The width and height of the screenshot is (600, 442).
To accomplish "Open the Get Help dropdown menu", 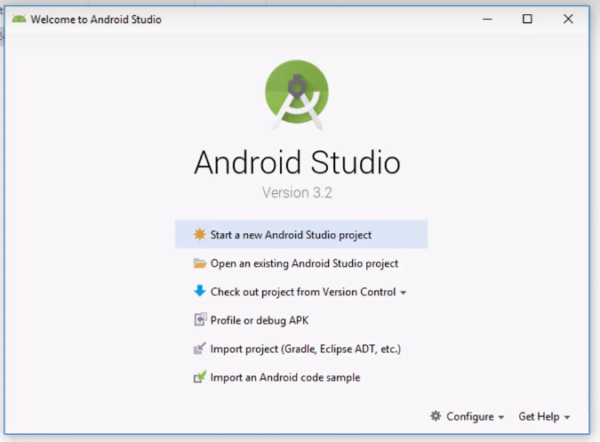I will [544, 416].
